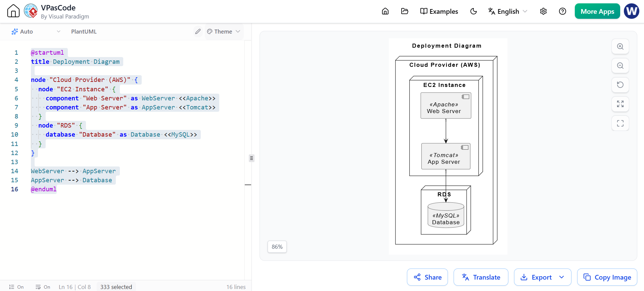Click the More Apps button
The height and width of the screenshot is (291, 644).
pyautogui.click(x=597, y=11)
